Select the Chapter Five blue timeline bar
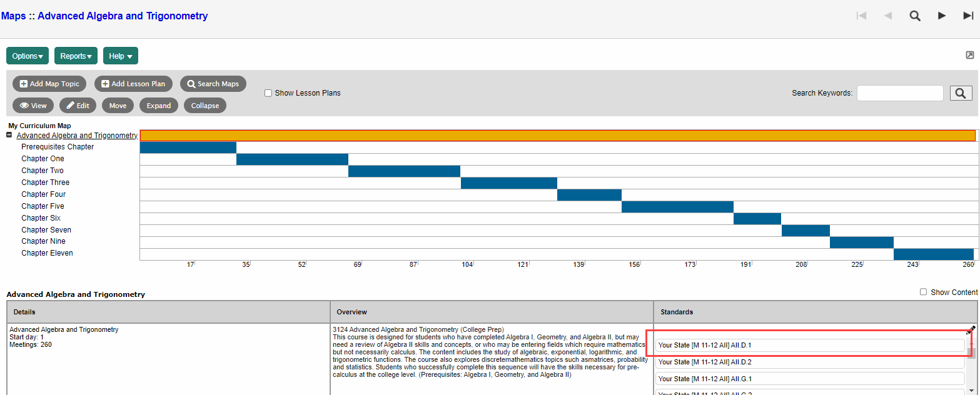 coord(677,207)
